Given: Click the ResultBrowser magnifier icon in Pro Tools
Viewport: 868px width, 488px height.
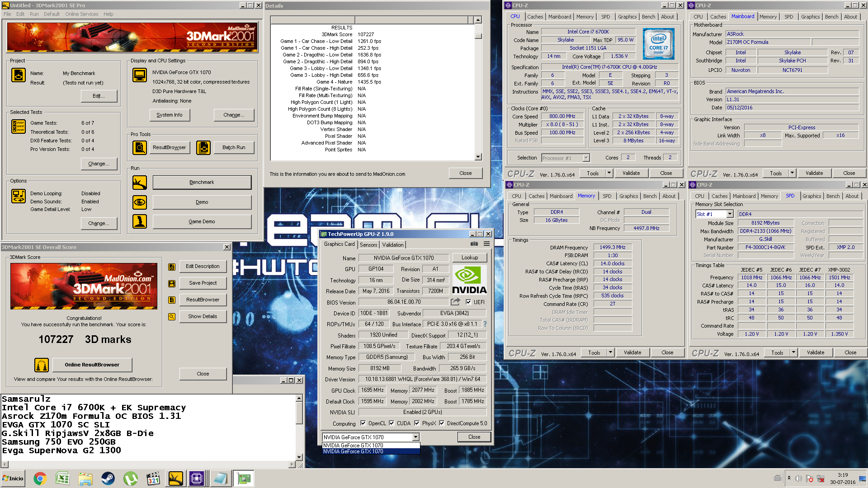Looking at the screenshot, I should pyautogui.click(x=140, y=148).
